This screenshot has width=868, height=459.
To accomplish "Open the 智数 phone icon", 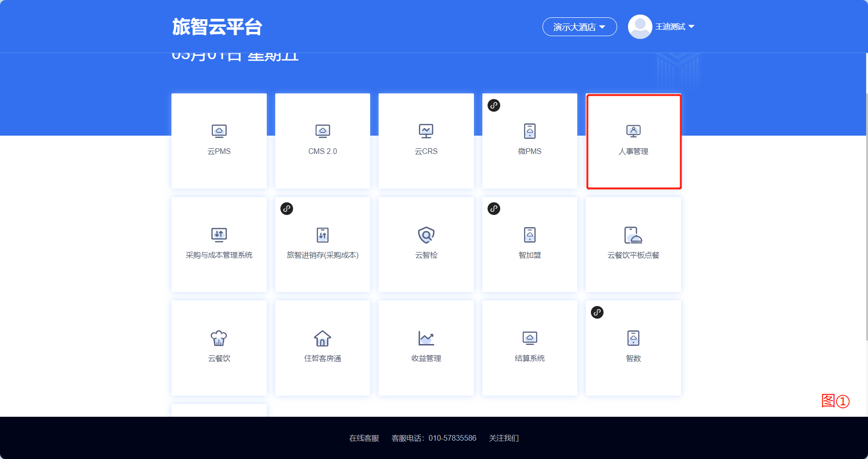I will tap(633, 338).
